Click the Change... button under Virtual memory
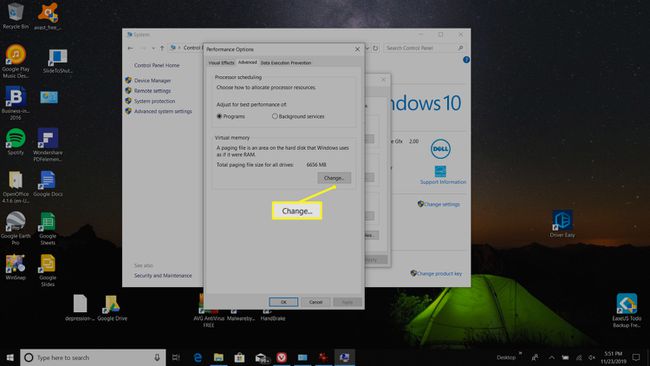 pos(334,178)
